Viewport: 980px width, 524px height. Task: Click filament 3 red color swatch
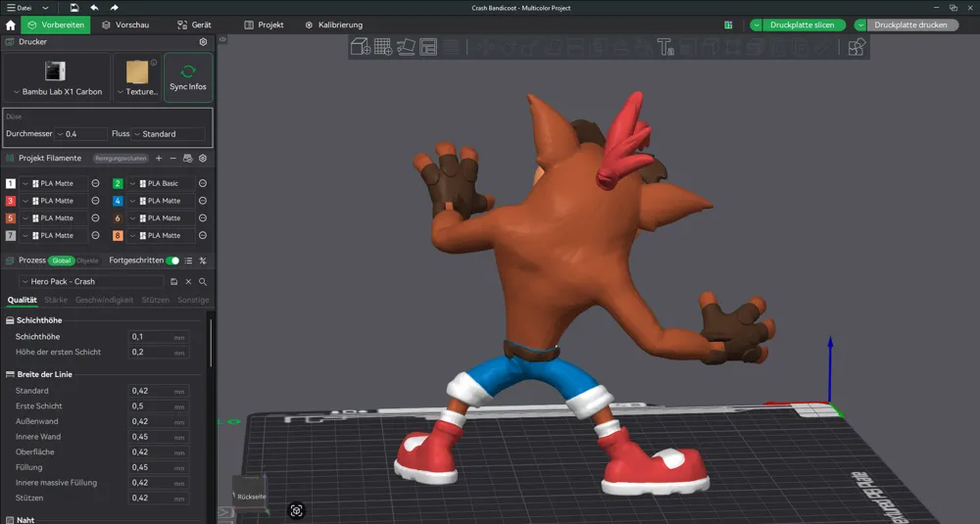[x=11, y=201]
